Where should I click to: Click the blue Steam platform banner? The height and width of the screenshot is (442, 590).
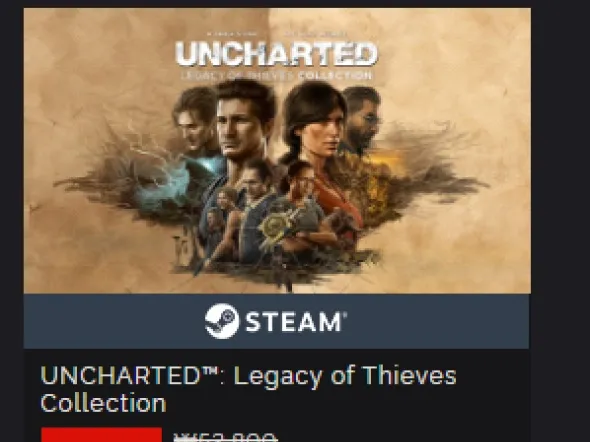(277, 321)
